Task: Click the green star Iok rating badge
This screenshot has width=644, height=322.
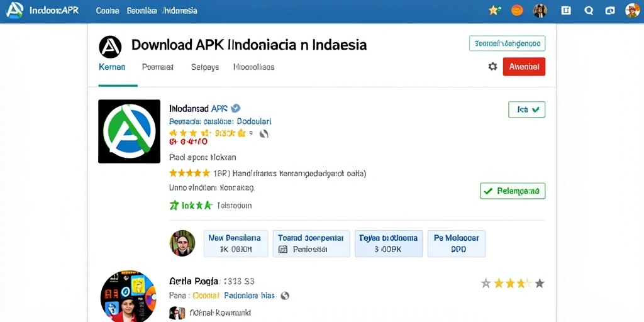Action: pos(191,205)
